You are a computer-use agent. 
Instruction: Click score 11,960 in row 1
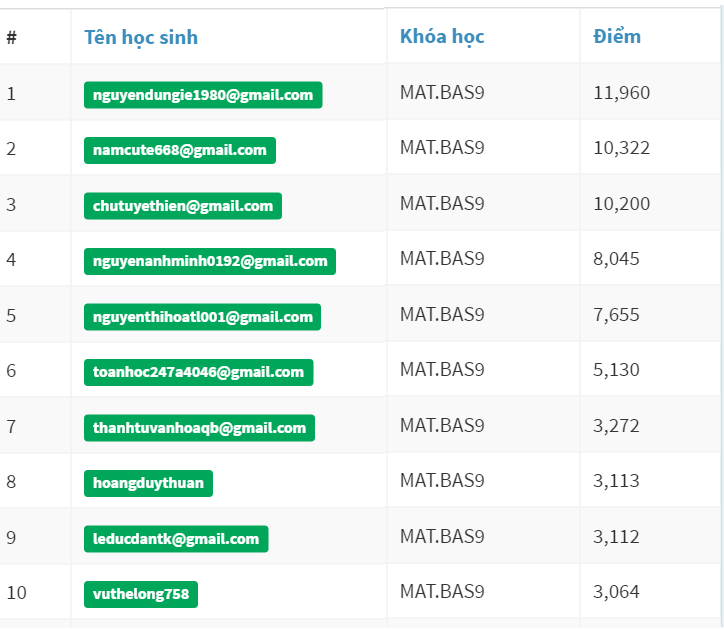(621, 93)
